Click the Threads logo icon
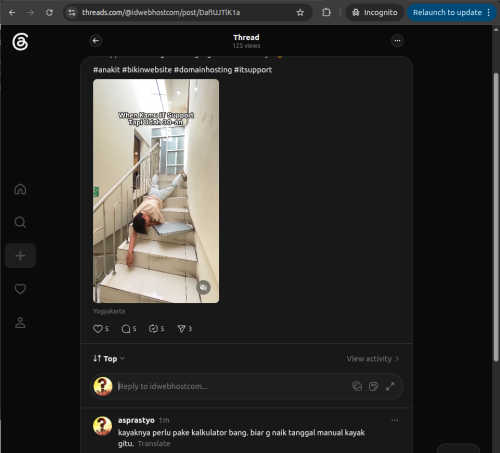Screen dimensions: 500x453 [20, 42]
